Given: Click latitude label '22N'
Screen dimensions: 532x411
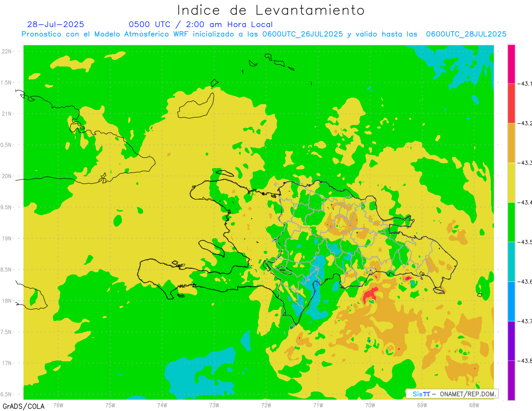Looking at the screenshot, I should (x=7, y=51).
